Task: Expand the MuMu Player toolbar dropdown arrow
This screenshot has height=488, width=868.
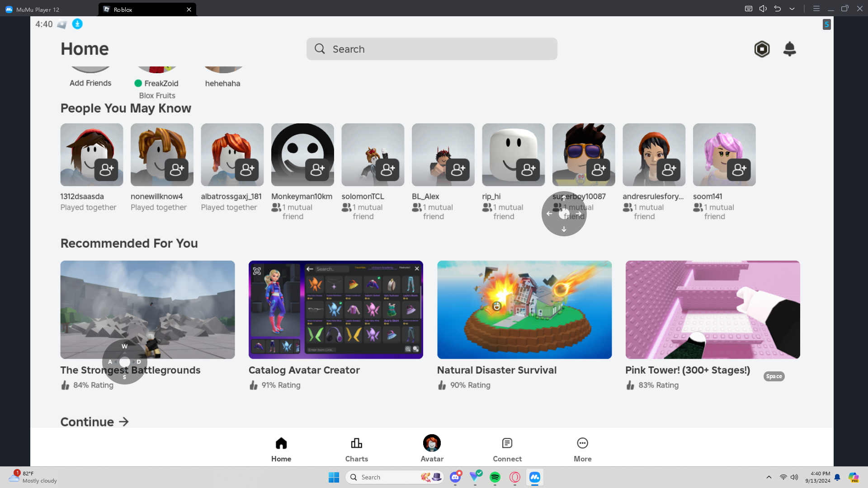Action: pyautogui.click(x=792, y=9)
